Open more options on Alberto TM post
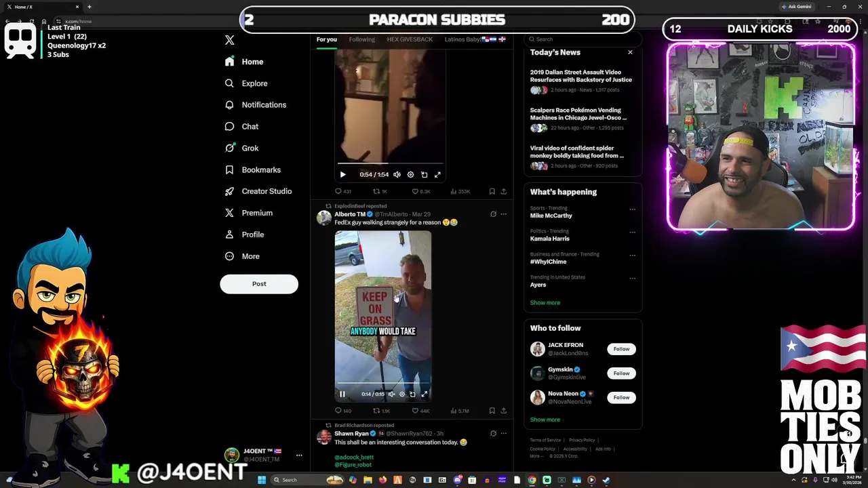 (503, 214)
